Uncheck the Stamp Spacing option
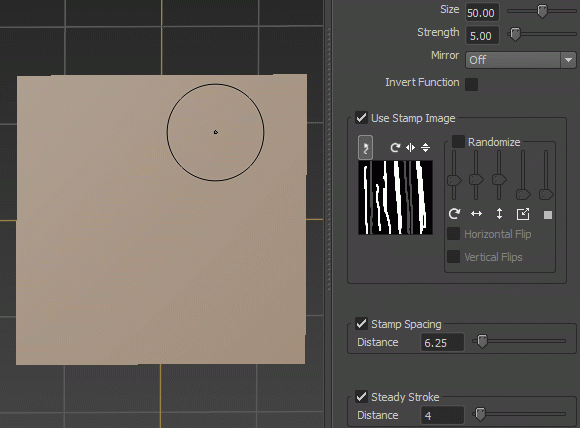 tap(361, 324)
